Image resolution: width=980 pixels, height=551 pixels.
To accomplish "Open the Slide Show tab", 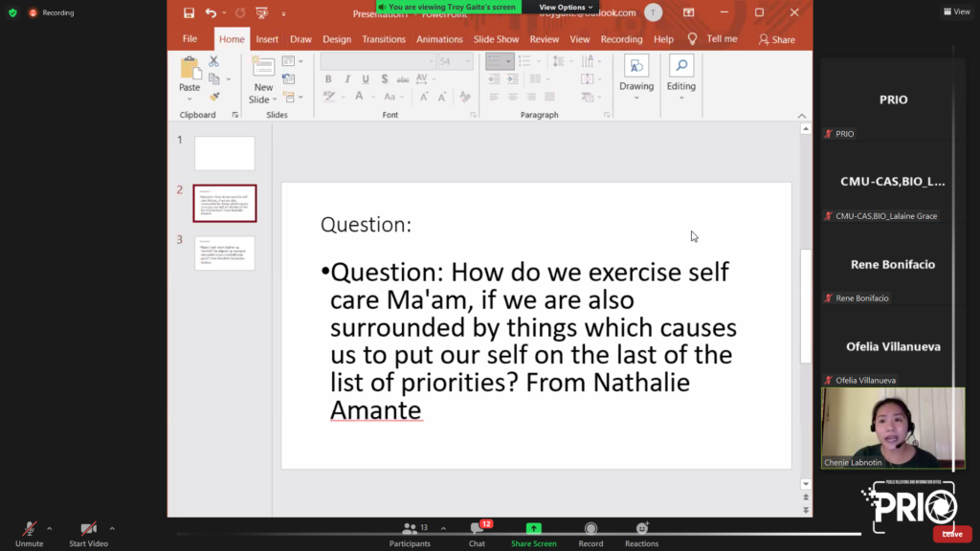I will [x=496, y=39].
